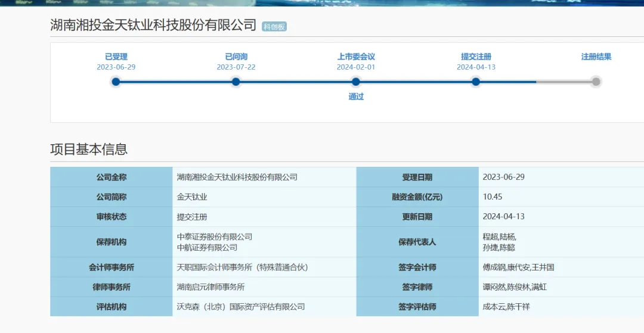
Task: Click 湖南启元律师事务所 value cell
Action: 265,287
